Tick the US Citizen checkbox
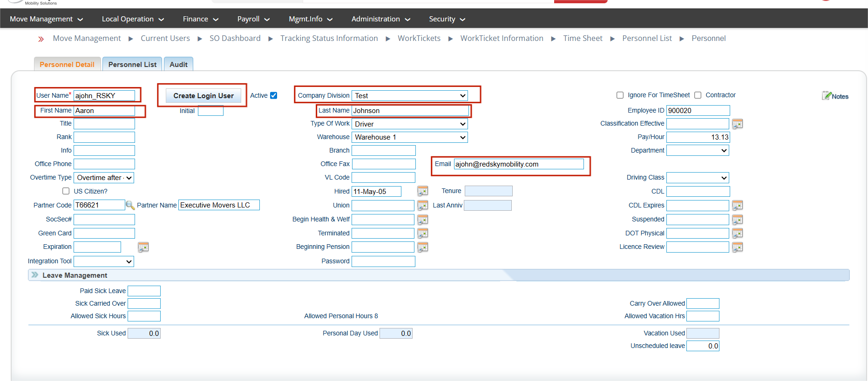Screen dimensions: 868x381 tap(66, 191)
